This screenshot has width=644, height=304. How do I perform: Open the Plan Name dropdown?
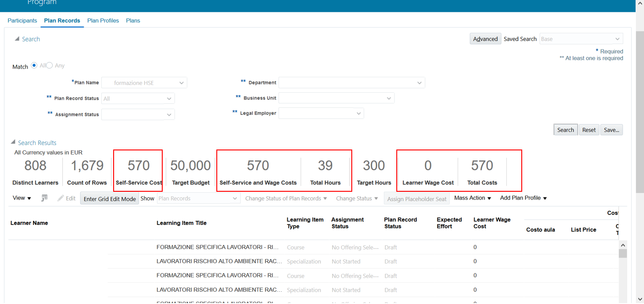pos(144,83)
